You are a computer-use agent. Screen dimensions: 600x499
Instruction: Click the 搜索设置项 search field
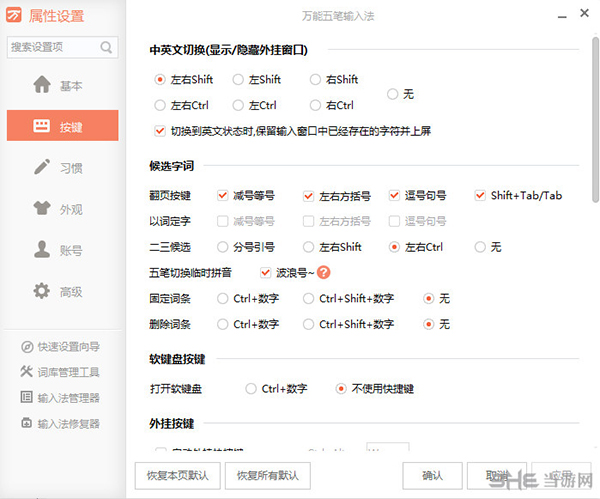(62, 47)
